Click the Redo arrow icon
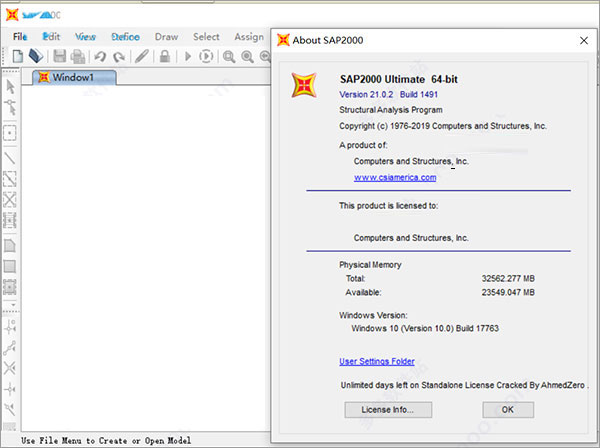 point(119,57)
